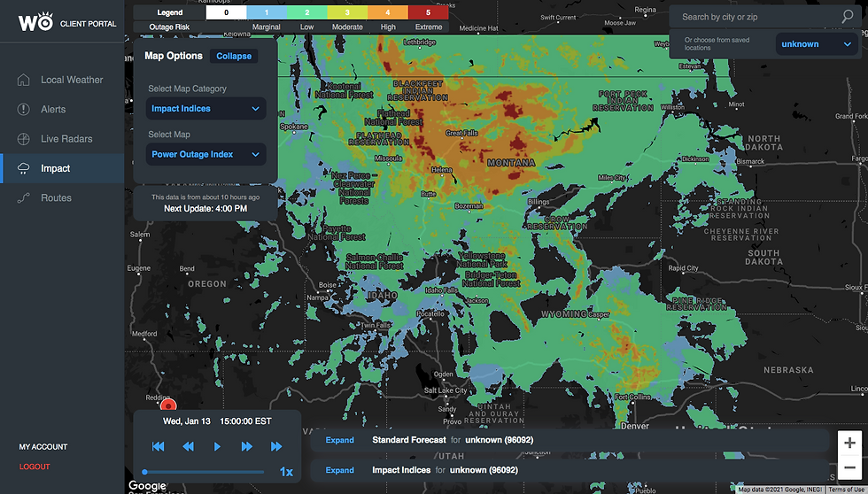This screenshot has height=494, width=868.
Task: Skip to last frame of animation
Action: [276, 446]
